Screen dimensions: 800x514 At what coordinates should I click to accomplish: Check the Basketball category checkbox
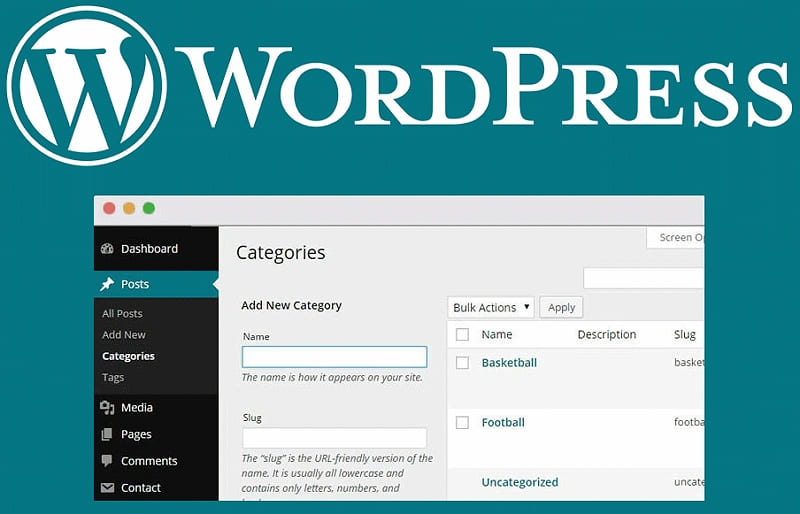coord(462,363)
